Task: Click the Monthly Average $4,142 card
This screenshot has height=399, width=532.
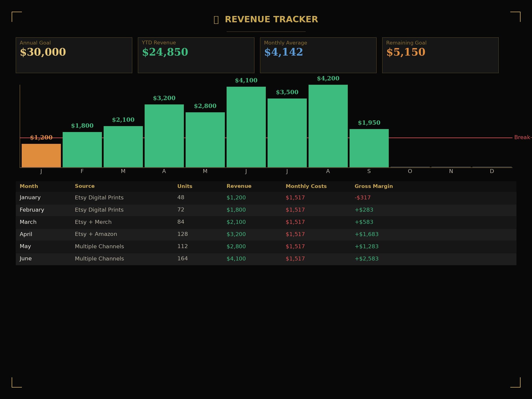Action: pyautogui.click(x=318, y=55)
